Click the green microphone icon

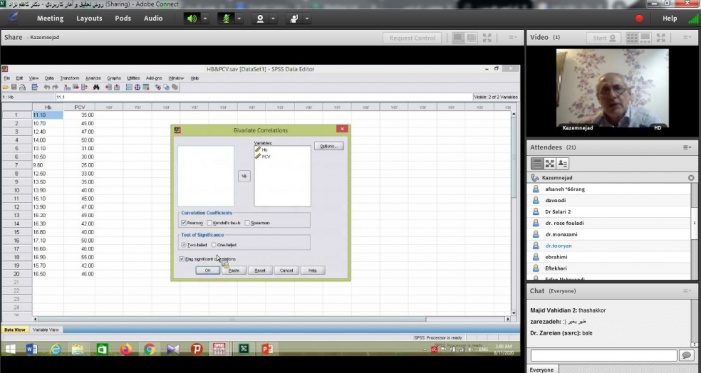(x=226, y=18)
